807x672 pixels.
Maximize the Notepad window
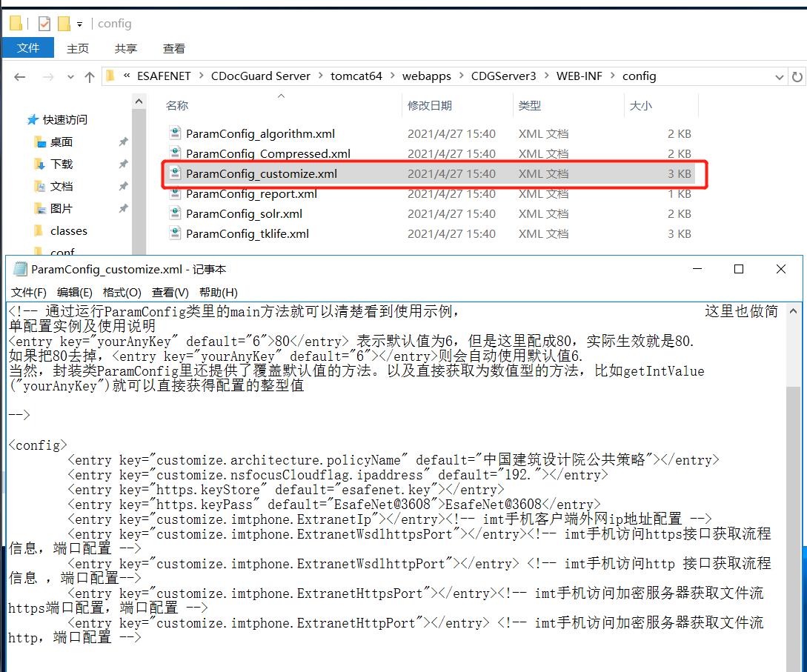click(738, 270)
